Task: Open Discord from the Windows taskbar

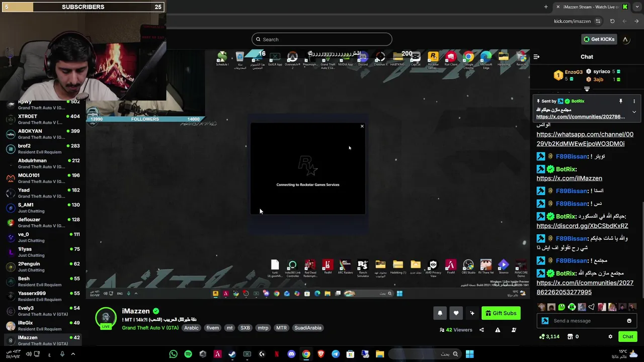Action: coord(291,354)
